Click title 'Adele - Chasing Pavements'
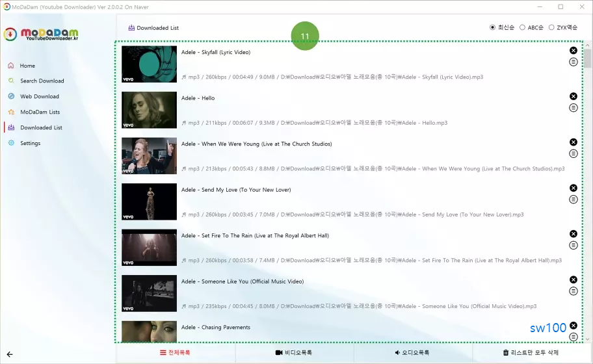The image size is (593, 364). [216, 328]
